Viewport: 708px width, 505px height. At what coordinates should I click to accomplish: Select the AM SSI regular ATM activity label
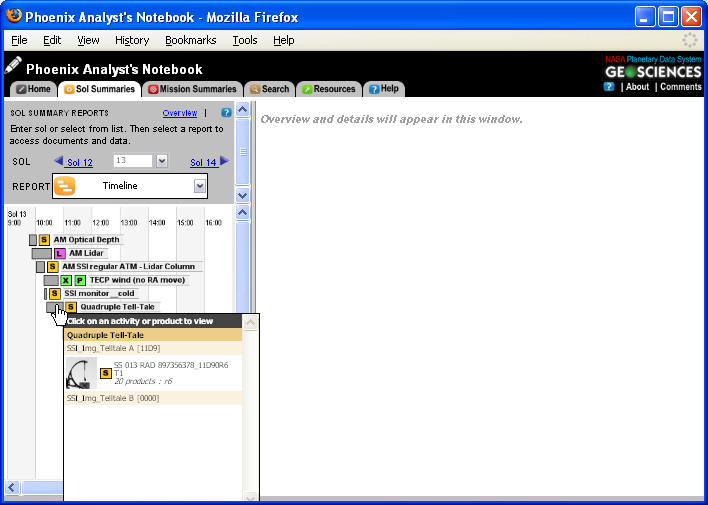128,267
